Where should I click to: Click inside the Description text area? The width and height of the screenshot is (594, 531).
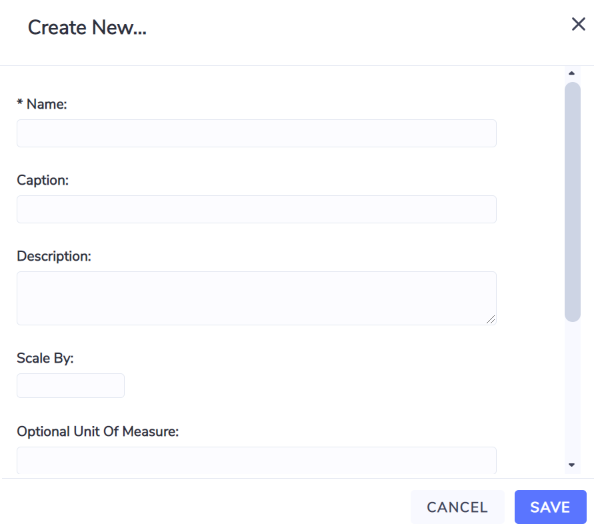(x=256, y=298)
